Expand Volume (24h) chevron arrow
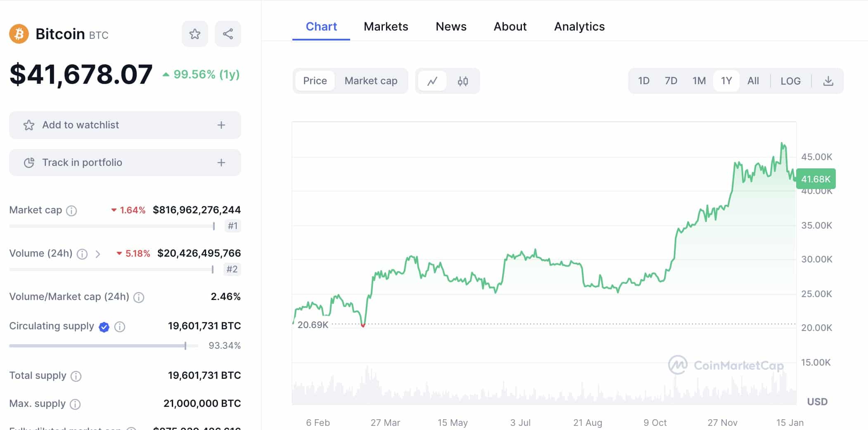The width and height of the screenshot is (868, 430). (x=98, y=254)
